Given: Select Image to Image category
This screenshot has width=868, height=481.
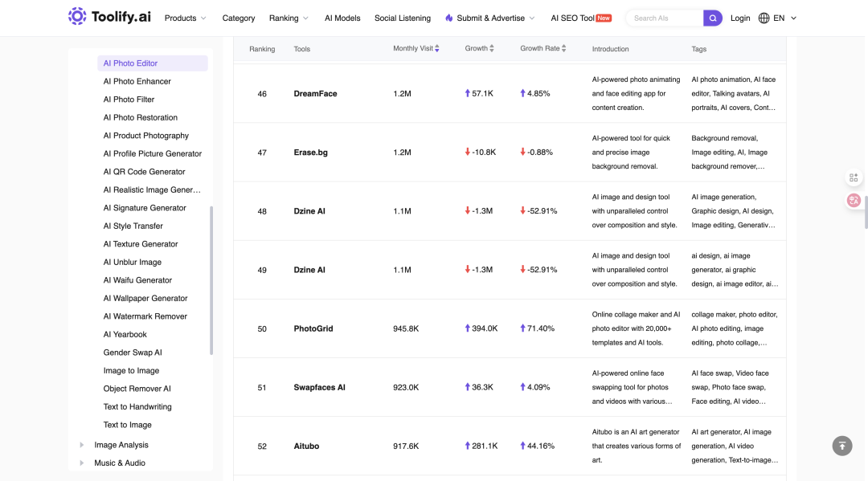Looking at the screenshot, I should 131,370.
